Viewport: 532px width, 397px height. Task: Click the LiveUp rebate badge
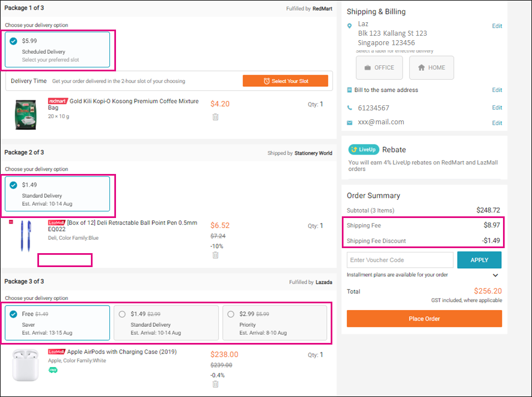[x=364, y=149]
